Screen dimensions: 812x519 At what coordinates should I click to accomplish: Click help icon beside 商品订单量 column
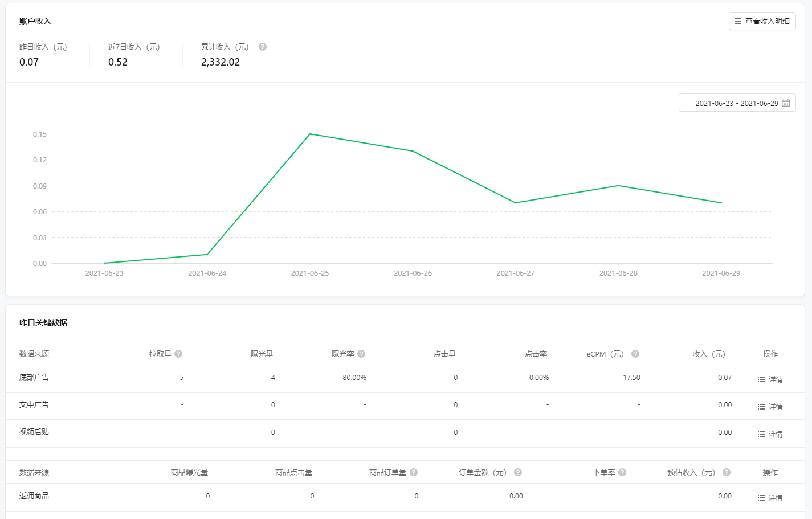[x=414, y=472]
